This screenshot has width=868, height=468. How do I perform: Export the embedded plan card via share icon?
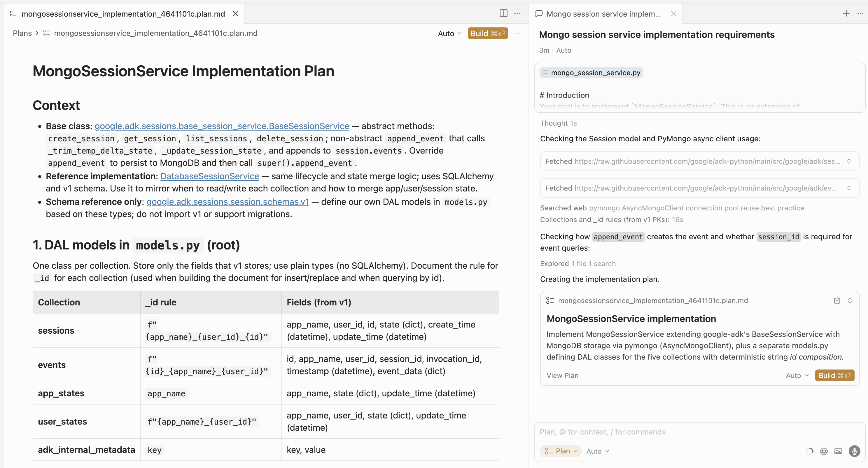pyautogui.click(x=837, y=300)
